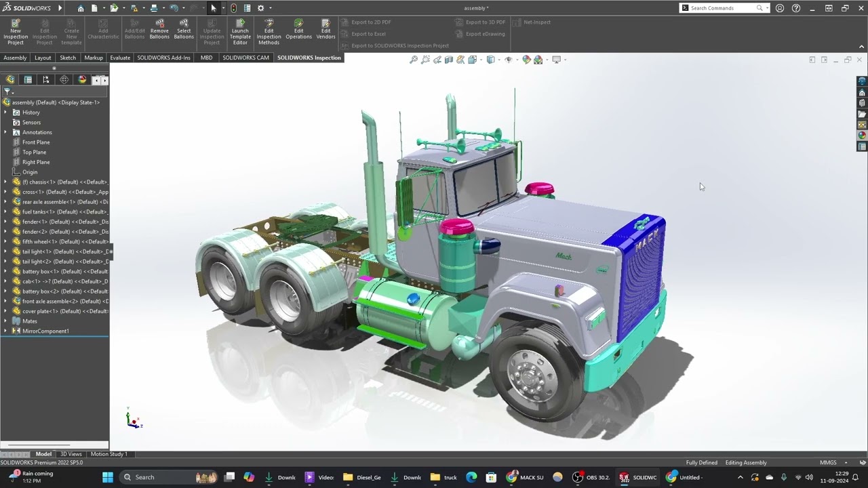Open Design Library in the task pane

pos(862,103)
